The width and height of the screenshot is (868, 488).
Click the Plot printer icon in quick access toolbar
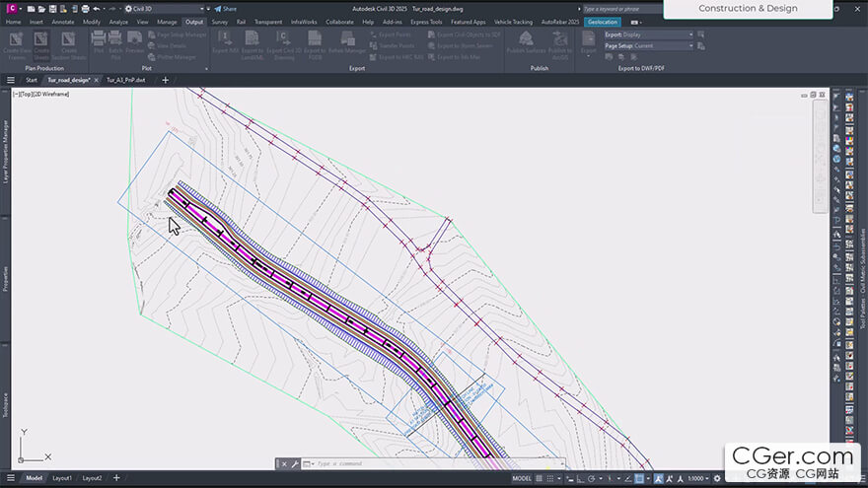[x=86, y=8]
